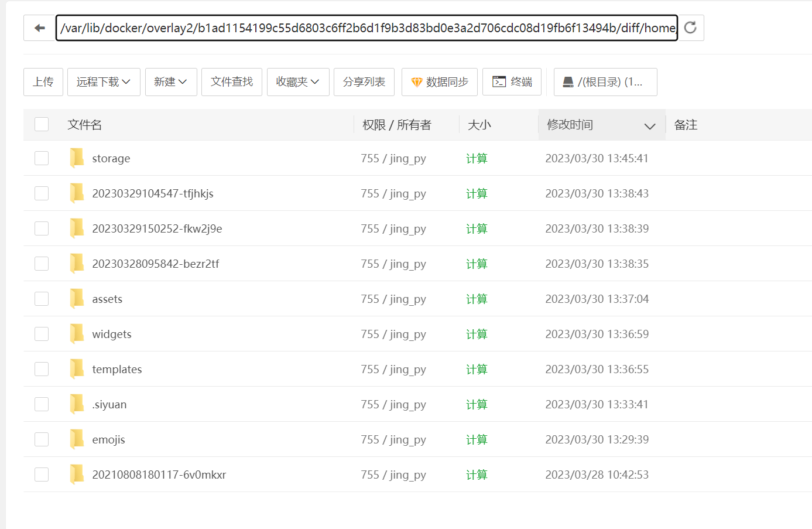Click the 上传 button

(x=43, y=82)
